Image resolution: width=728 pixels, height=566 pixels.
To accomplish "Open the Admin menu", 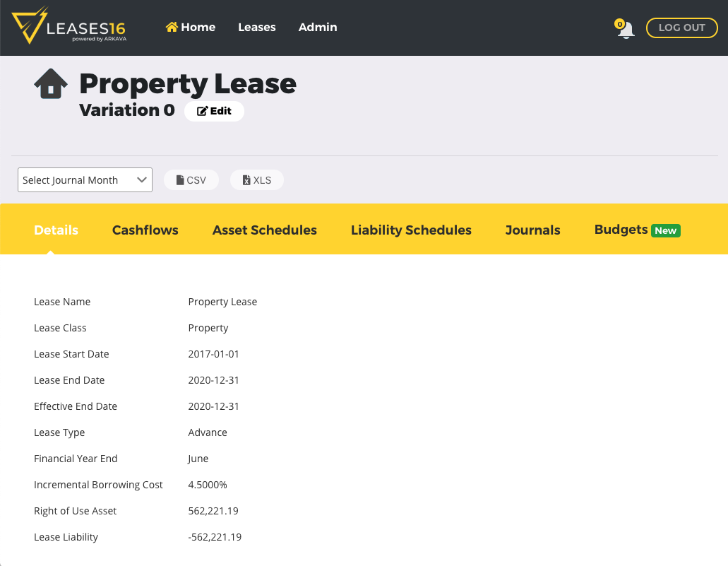I will (318, 27).
